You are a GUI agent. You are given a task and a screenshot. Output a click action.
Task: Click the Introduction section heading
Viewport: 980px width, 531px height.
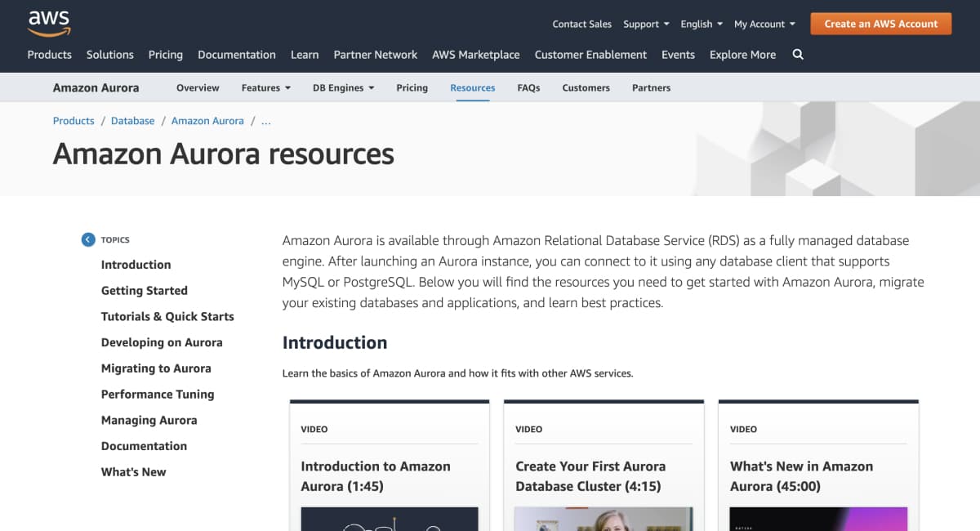[335, 342]
